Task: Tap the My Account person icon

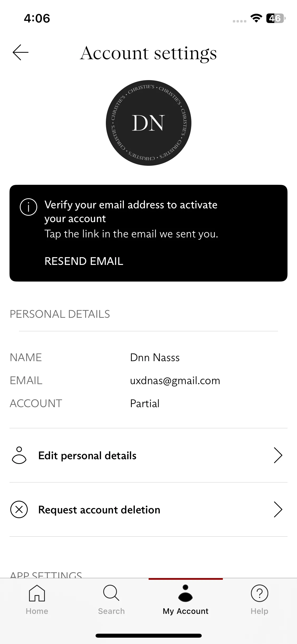Action: (x=186, y=593)
